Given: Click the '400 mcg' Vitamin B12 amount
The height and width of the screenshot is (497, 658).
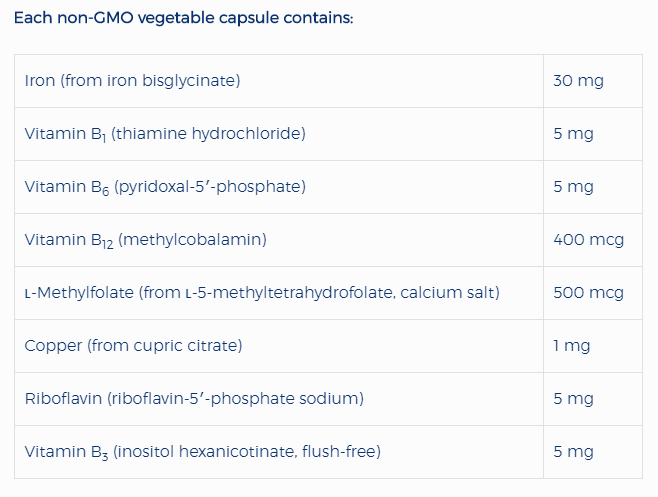Looking at the screenshot, I should pyautogui.click(x=588, y=240).
